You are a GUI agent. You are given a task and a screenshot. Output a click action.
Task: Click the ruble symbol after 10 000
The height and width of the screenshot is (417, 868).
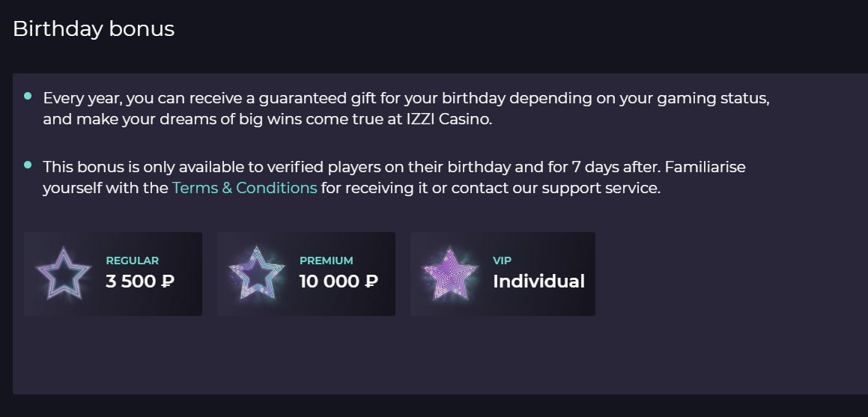pyautogui.click(x=371, y=281)
